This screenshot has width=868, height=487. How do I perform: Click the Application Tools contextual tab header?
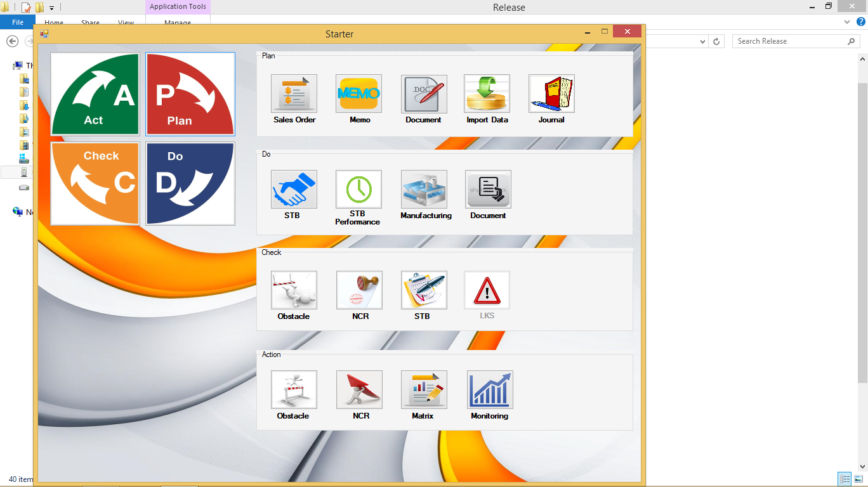coord(178,7)
